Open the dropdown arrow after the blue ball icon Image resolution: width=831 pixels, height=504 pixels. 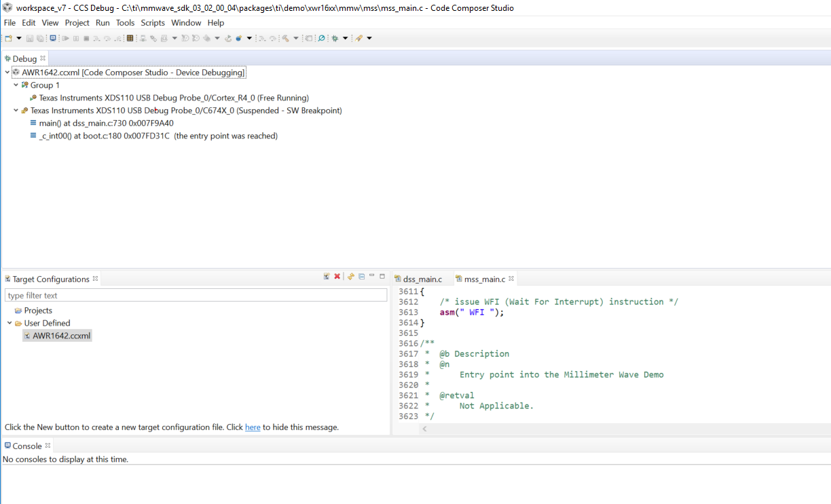(x=249, y=38)
